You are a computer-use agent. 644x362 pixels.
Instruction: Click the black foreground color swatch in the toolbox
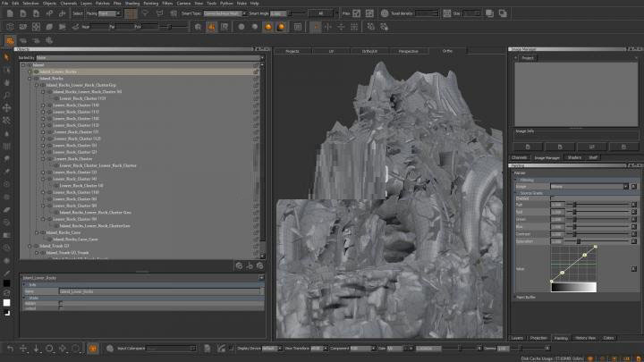pos(6,283)
